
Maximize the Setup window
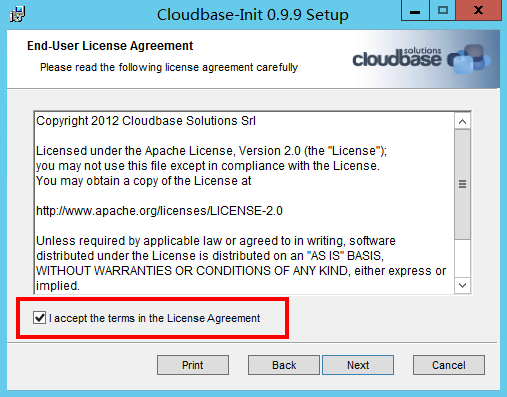pyautogui.click(x=443, y=11)
